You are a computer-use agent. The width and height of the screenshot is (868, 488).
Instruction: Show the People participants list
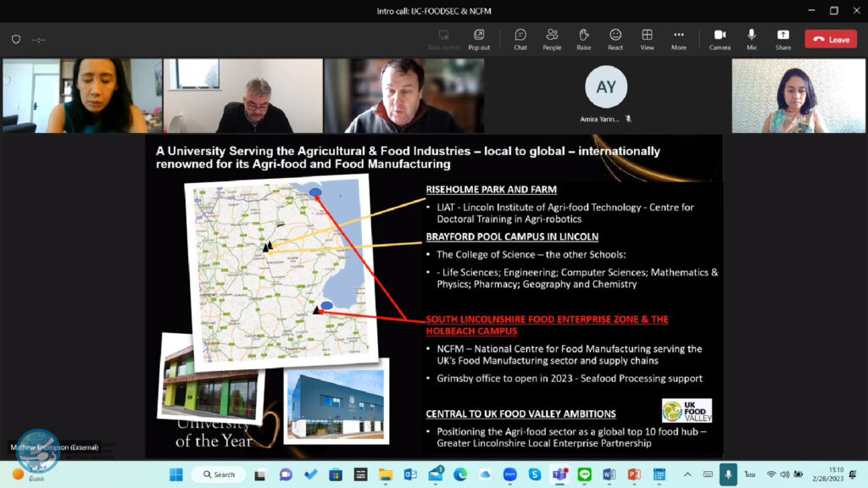[x=552, y=39]
